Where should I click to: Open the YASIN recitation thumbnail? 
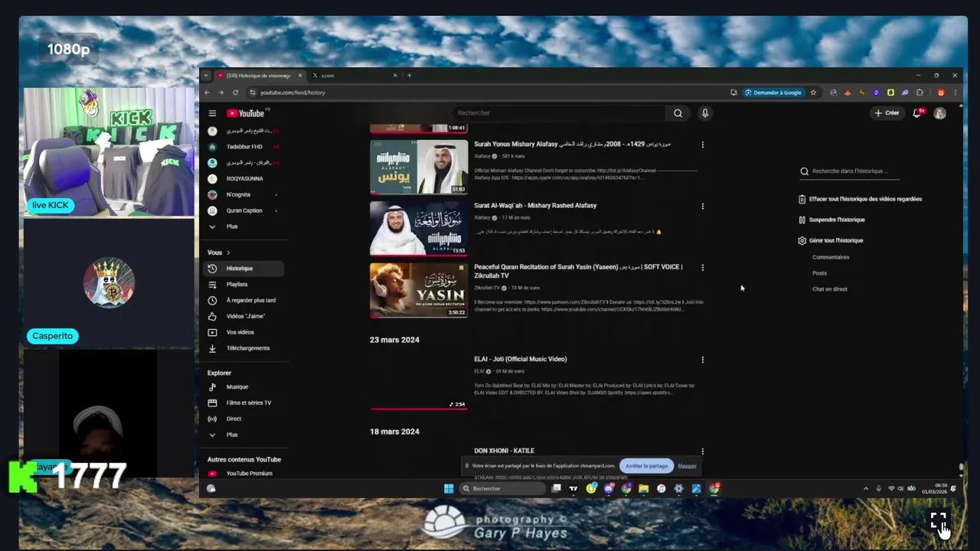(x=419, y=290)
